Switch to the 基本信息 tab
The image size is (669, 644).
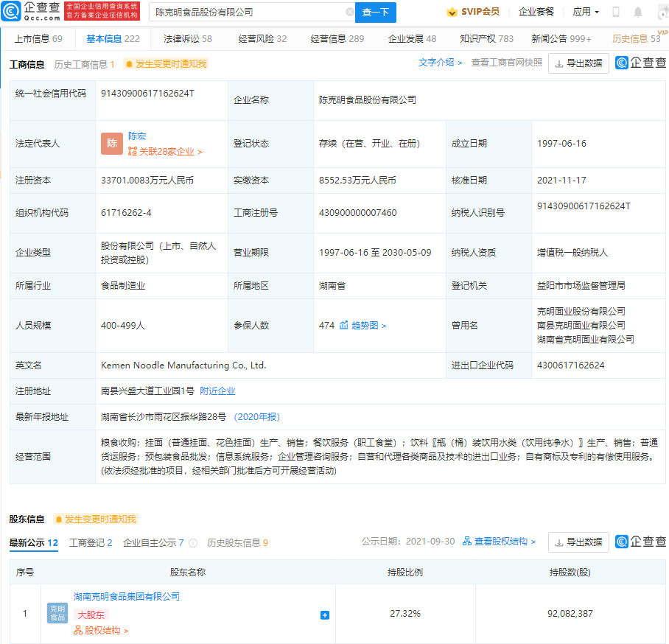click(x=113, y=39)
